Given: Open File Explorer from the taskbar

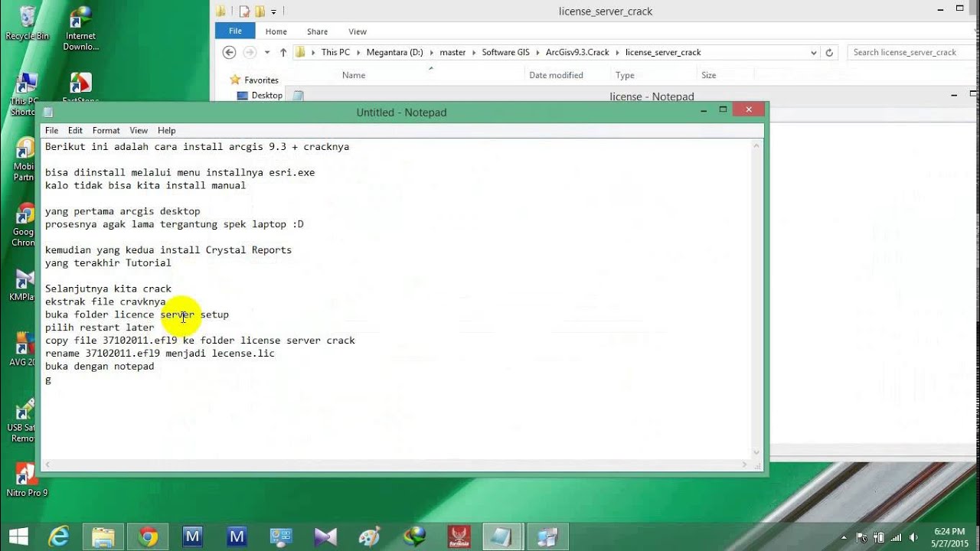Looking at the screenshot, I should point(103,536).
